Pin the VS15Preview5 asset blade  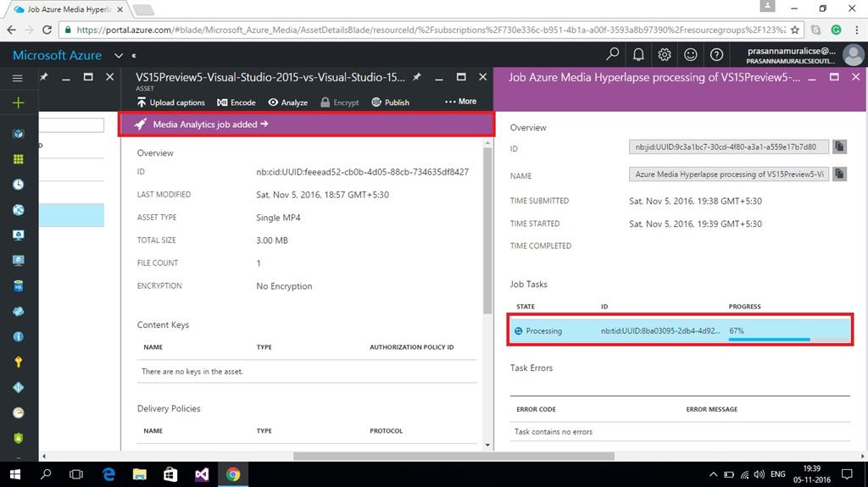click(417, 77)
